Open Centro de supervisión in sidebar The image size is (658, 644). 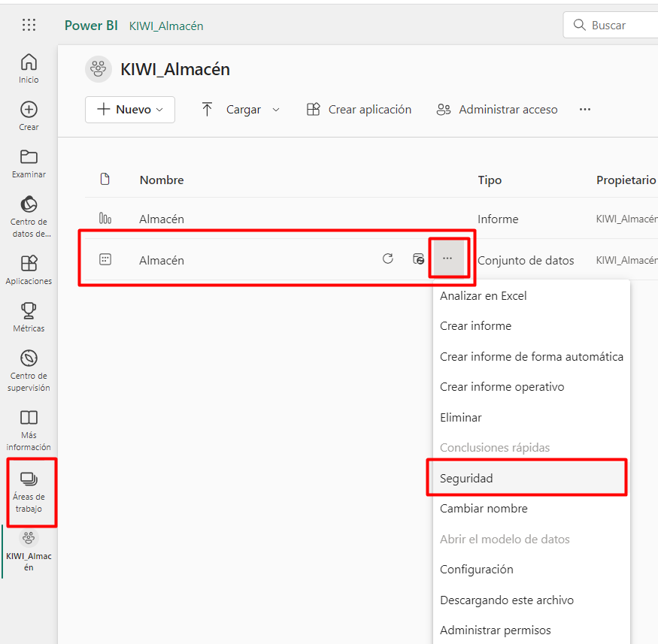point(29,370)
